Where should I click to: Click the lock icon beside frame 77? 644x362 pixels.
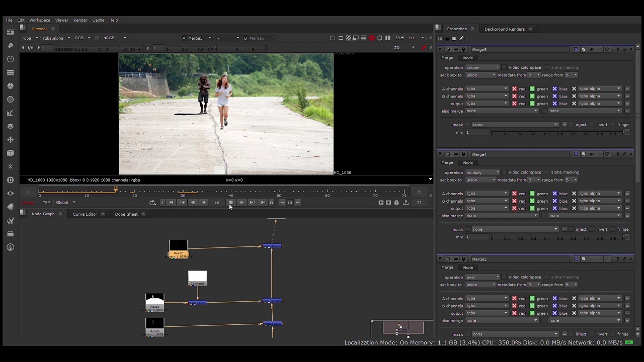tap(396, 203)
